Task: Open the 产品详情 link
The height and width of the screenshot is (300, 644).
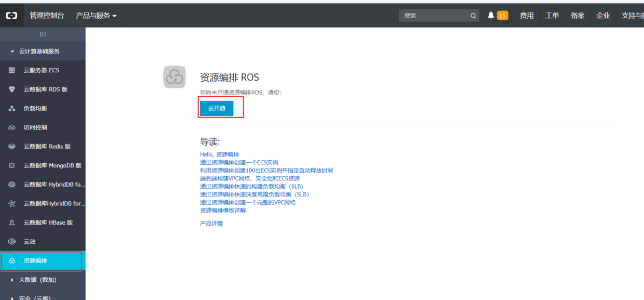Action: 211,224
